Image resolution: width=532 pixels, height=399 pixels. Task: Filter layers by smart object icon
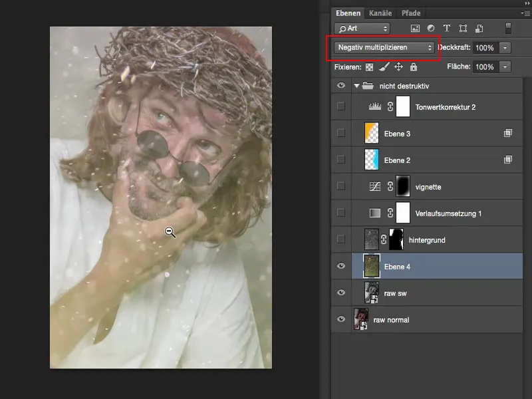click(479, 28)
